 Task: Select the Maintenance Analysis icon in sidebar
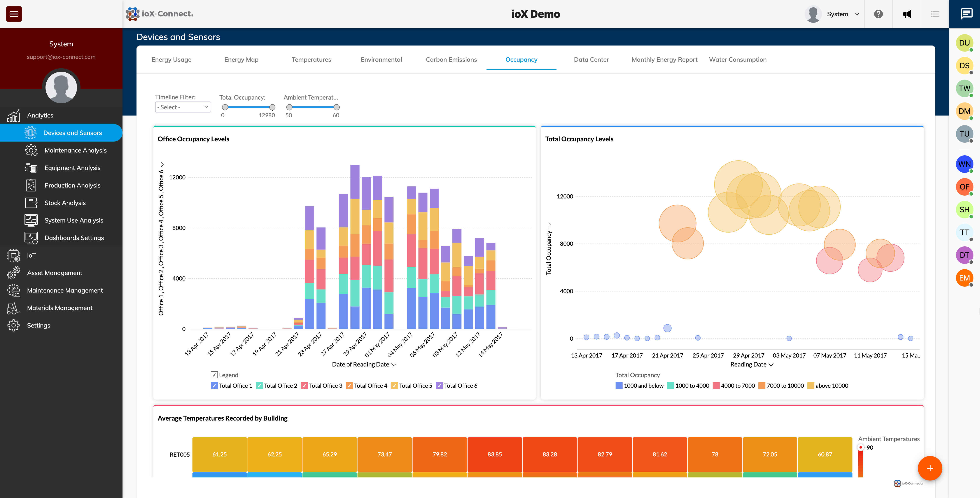pyautogui.click(x=31, y=150)
